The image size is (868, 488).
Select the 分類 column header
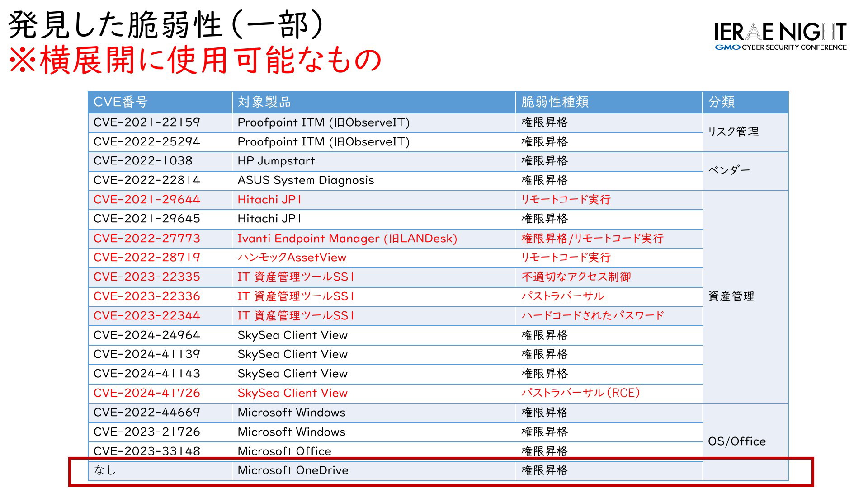pyautogui.click(x=745, y=102)
